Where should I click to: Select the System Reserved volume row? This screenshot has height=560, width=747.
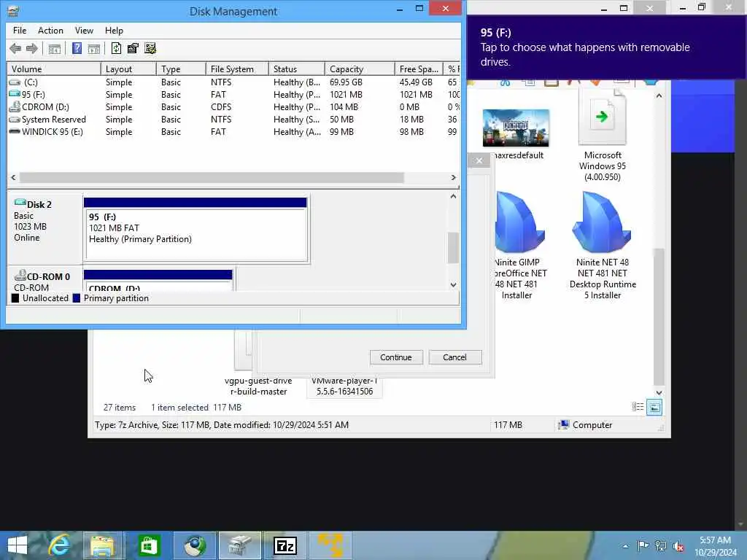(233, 120)
